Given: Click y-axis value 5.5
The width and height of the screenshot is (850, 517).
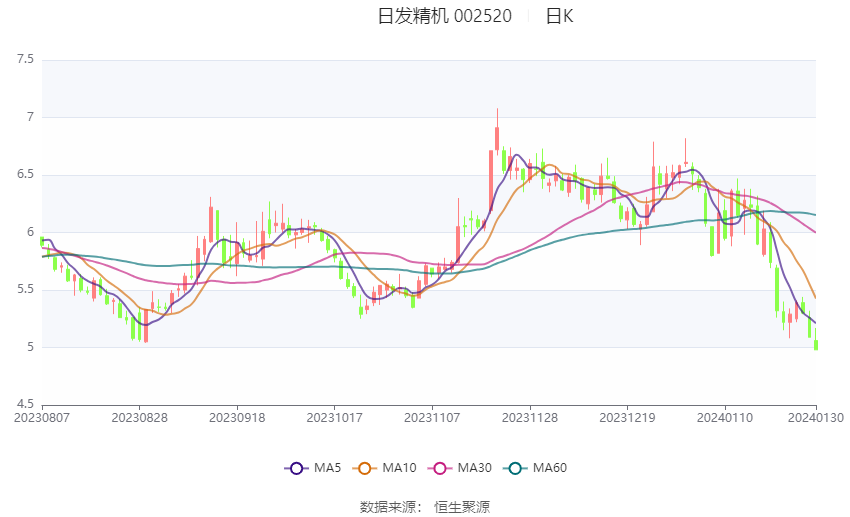Looking at the screenshot, I should click(25, 289).
